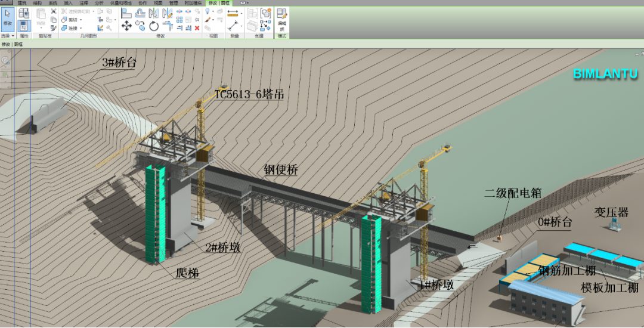Click the 钢便桥 annotation text
644x328 pixels.
pos(281,169)
